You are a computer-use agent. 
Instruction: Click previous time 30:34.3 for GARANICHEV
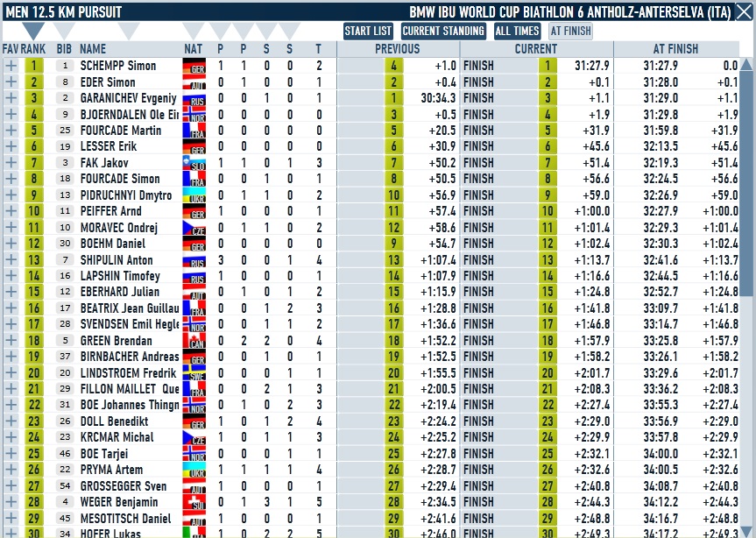pos(438,98)
